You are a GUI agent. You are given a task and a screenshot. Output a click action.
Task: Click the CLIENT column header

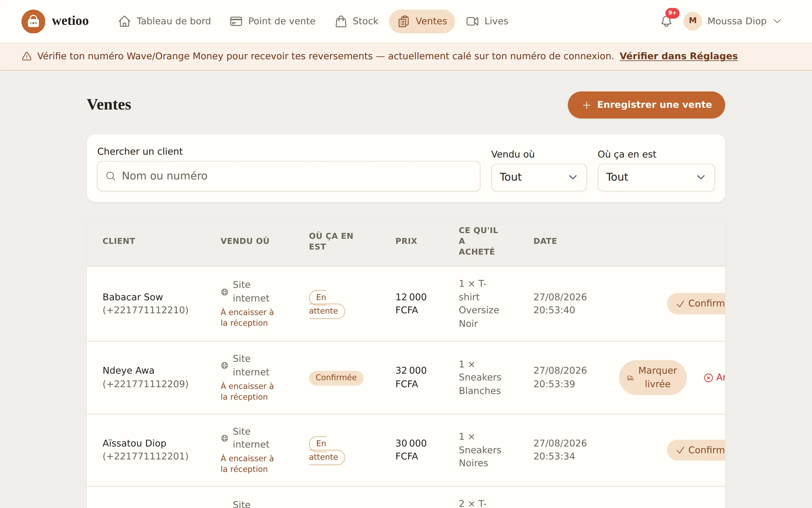[x=119, y=241]
